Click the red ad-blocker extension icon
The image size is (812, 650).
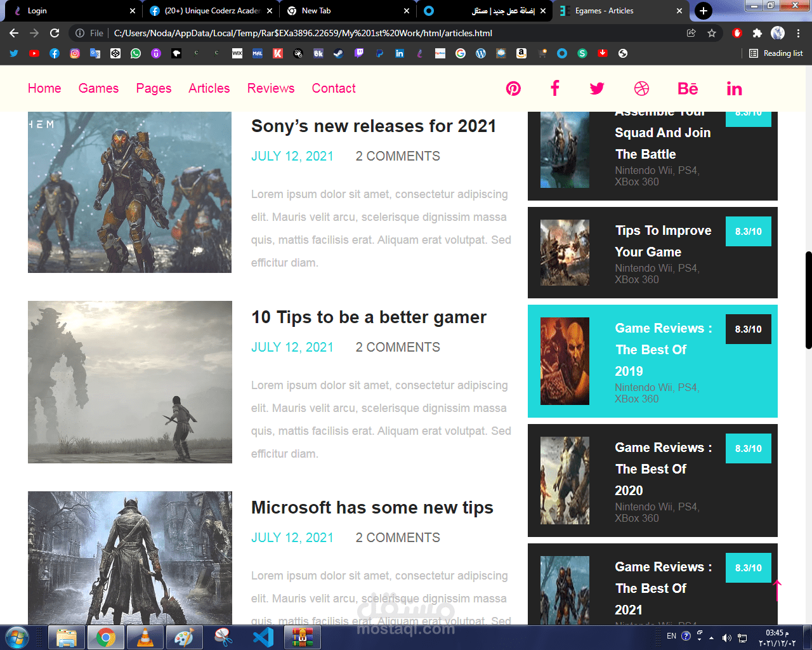(737, 33)
